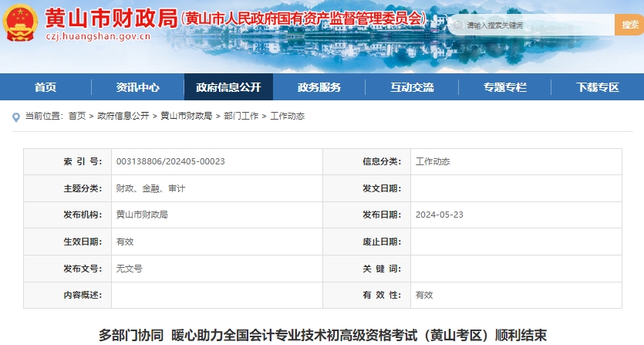The image size is (644, 345).
Task: Click the index number 003138806/202405-00023
Action: 170,161
